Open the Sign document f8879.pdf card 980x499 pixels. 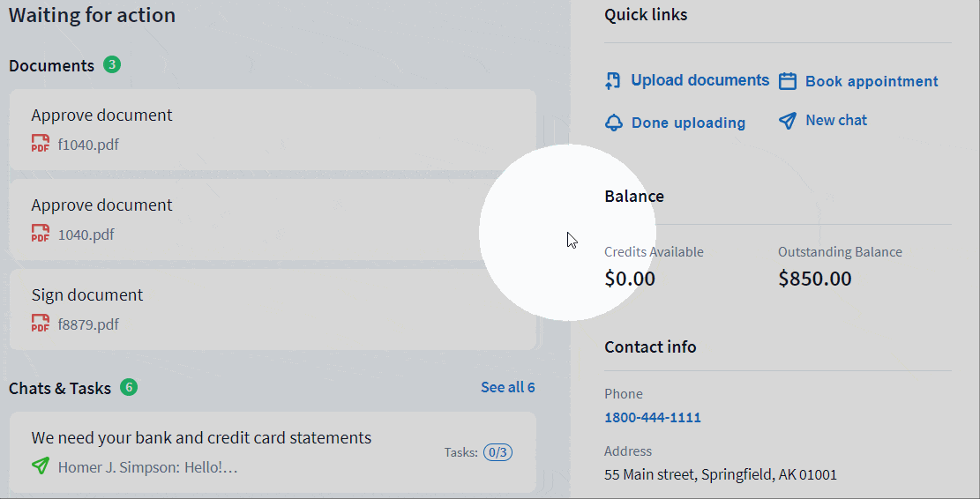click(272, 309)
